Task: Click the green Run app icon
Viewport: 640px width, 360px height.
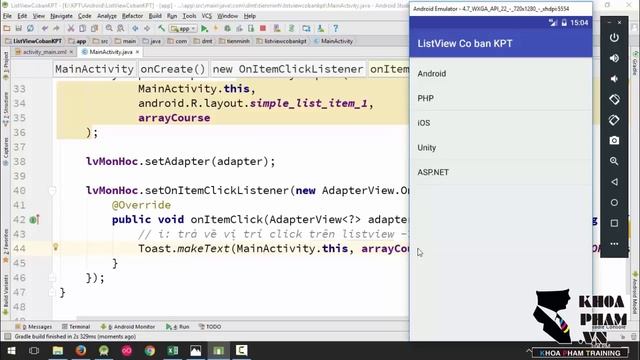Action: click(x=204, y=29)
